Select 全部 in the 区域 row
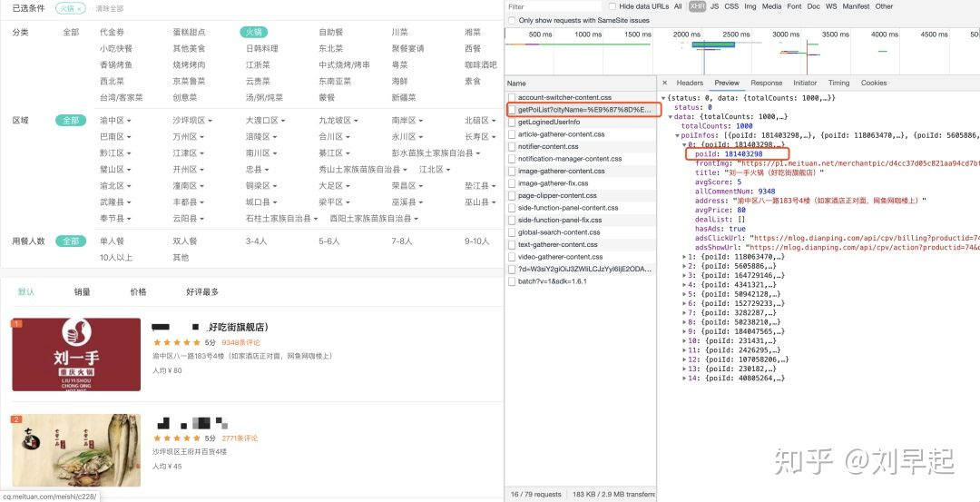Viewport: 980px width, 502px height. [71, 121]
